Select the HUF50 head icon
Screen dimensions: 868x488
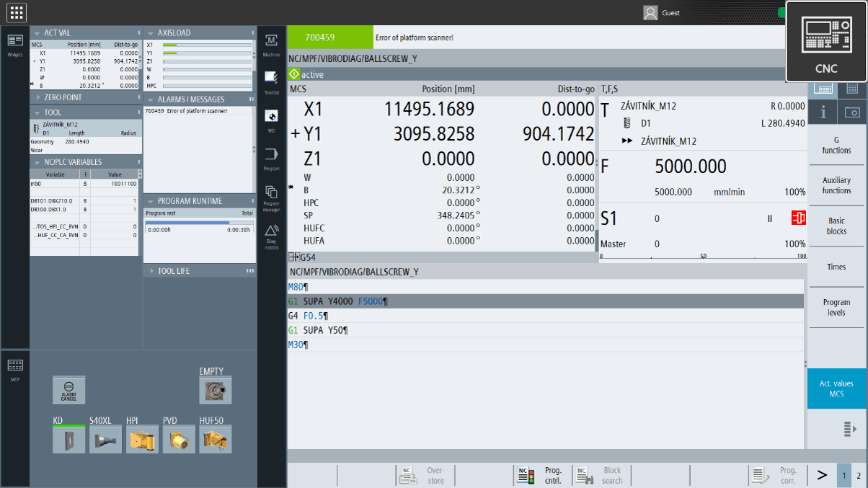click(216, 438)
